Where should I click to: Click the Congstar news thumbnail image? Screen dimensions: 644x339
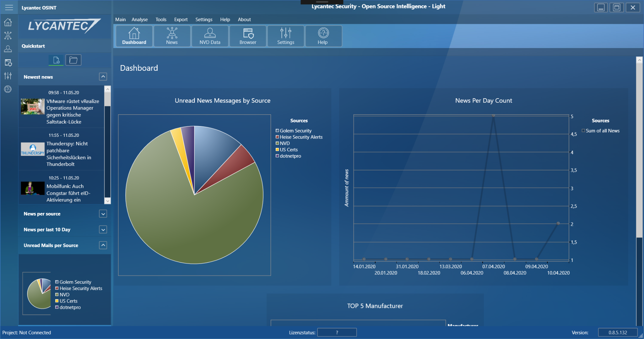[x=33, y=188]
